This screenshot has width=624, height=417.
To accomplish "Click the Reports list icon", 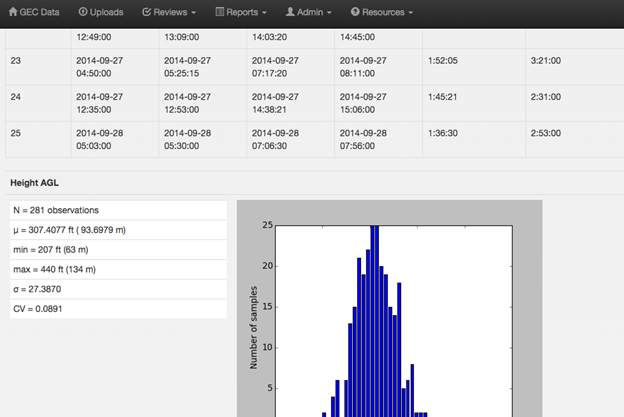I will click(x=220, y=12).
